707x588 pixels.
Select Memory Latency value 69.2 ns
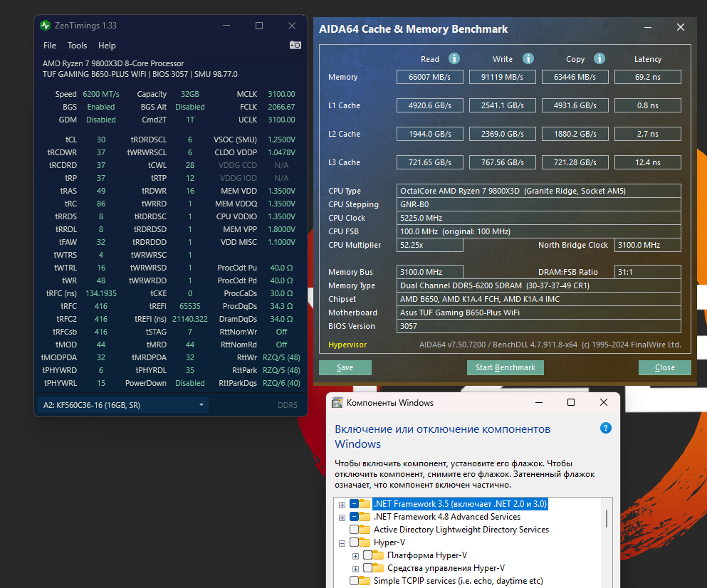coord(647,77)
